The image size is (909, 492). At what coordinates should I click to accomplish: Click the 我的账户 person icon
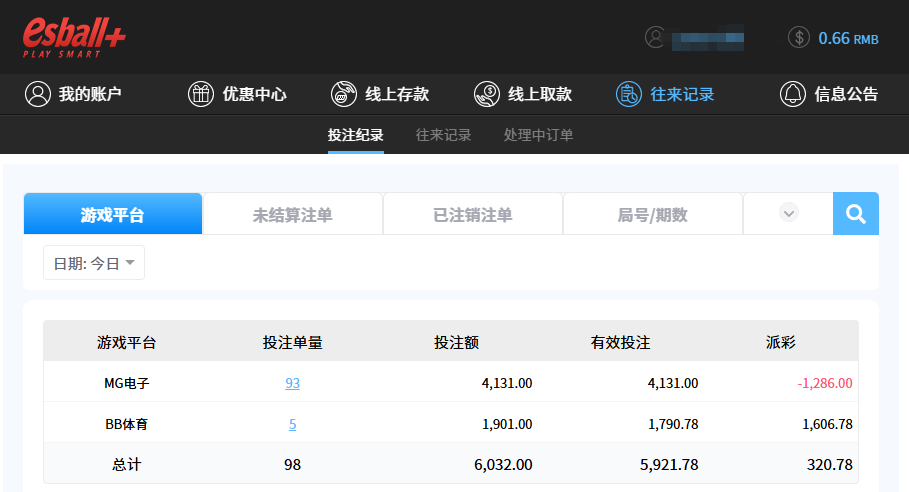(38, 94)
